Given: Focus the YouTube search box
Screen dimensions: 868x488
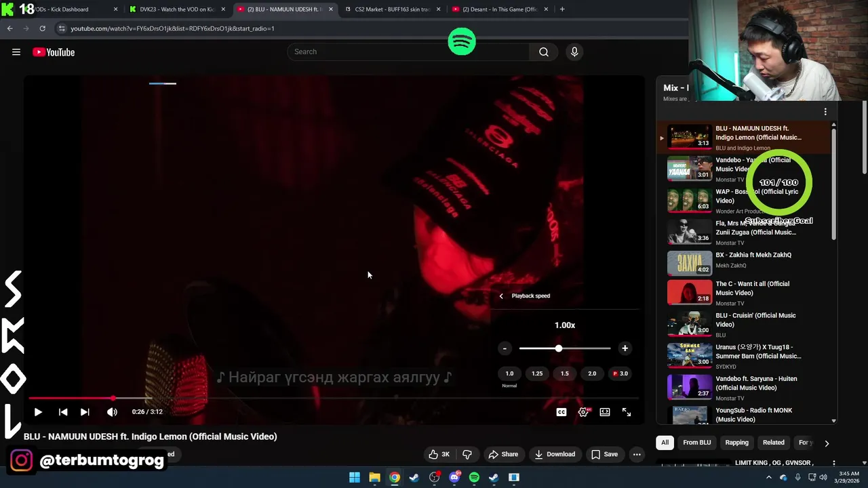Looking at the screenshot, I should click(x=409, y=52).
